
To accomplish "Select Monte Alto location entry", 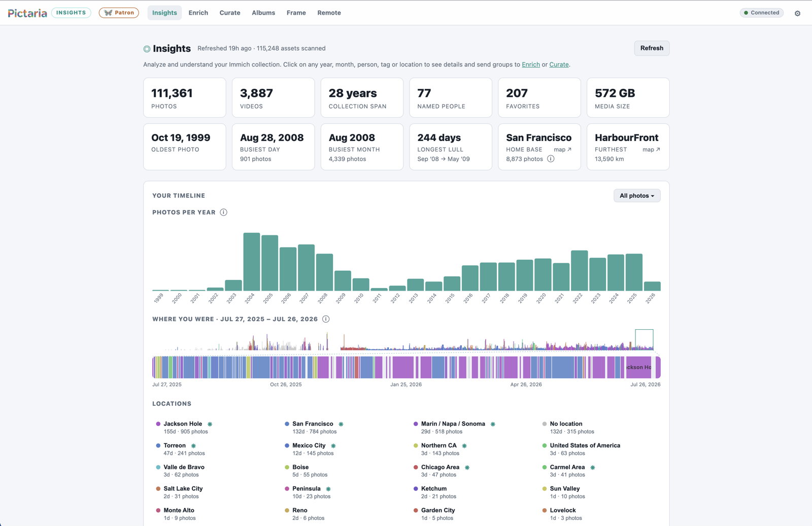I will (x=176, y=514).
